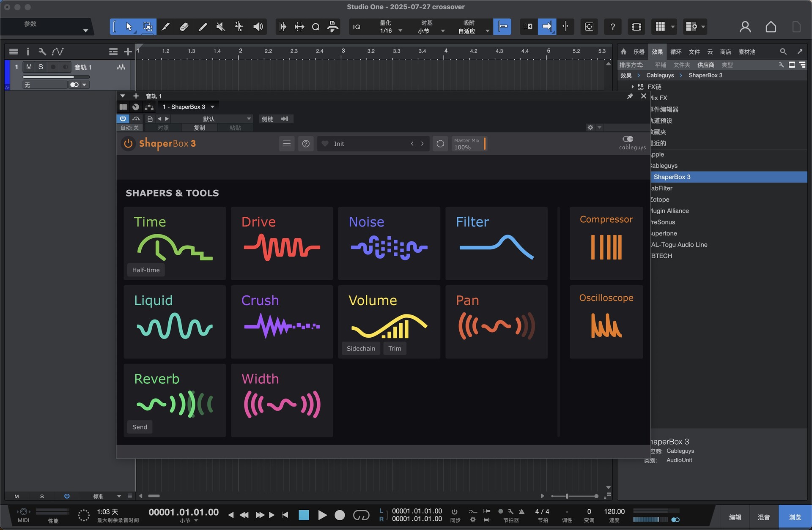Switch to the 循环 browser tab

(x=676, y=52)
